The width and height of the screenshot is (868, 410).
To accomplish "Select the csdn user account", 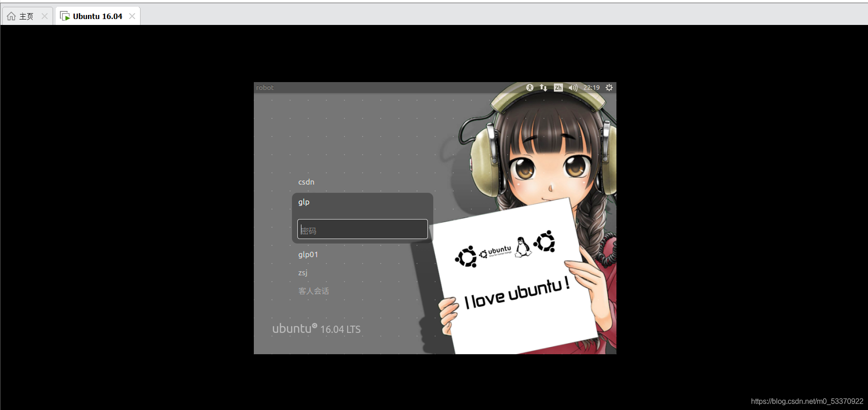I will pos(306,182).
